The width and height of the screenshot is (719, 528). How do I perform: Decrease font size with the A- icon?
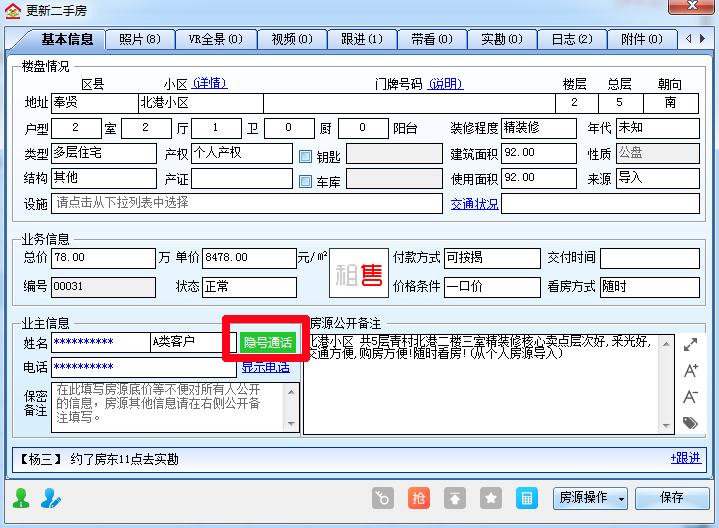pyautogui.click(x=690, y=396)
